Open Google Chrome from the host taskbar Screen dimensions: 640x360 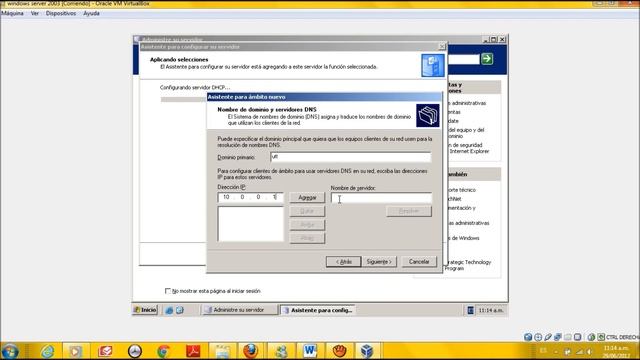[163, 351]
